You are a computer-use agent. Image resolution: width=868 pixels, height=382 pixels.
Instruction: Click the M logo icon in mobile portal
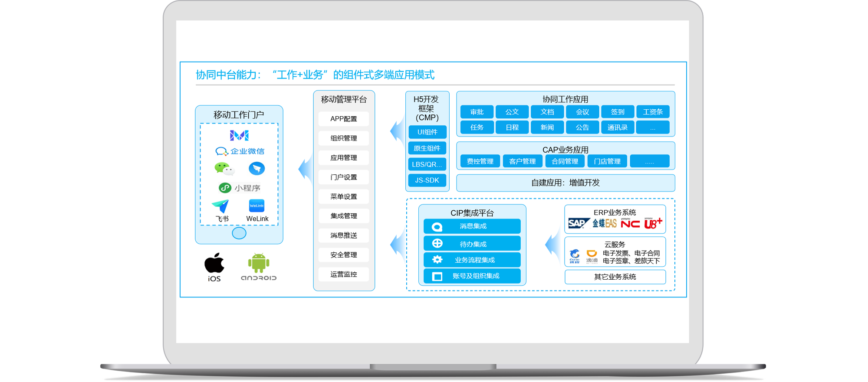tap(239, 135)
